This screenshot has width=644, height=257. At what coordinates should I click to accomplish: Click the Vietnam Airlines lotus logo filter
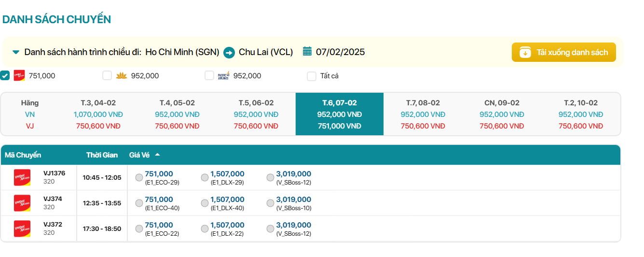122,76
